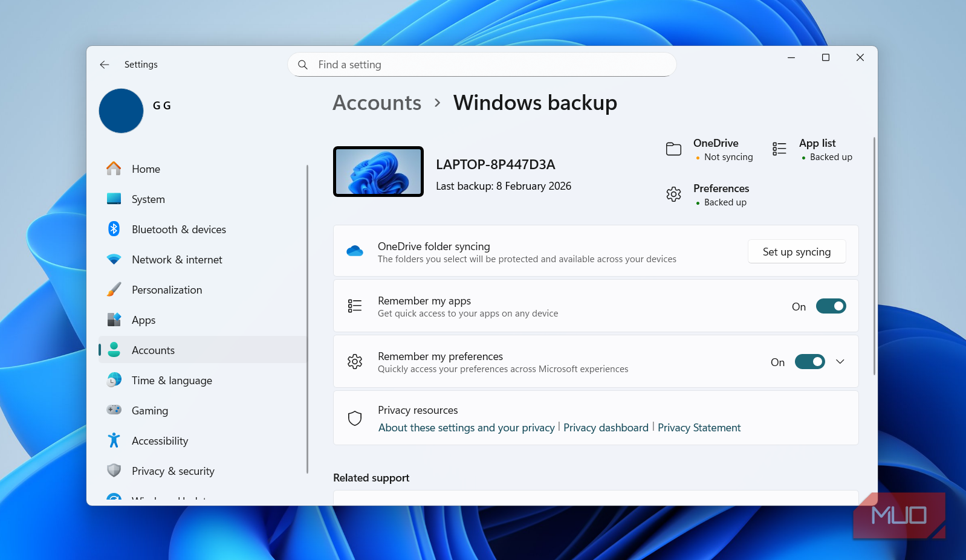Viewport: 966px width, 560px height.
Task: Click the Accounts breadcrumb in the header
Action: click(377, 103)
